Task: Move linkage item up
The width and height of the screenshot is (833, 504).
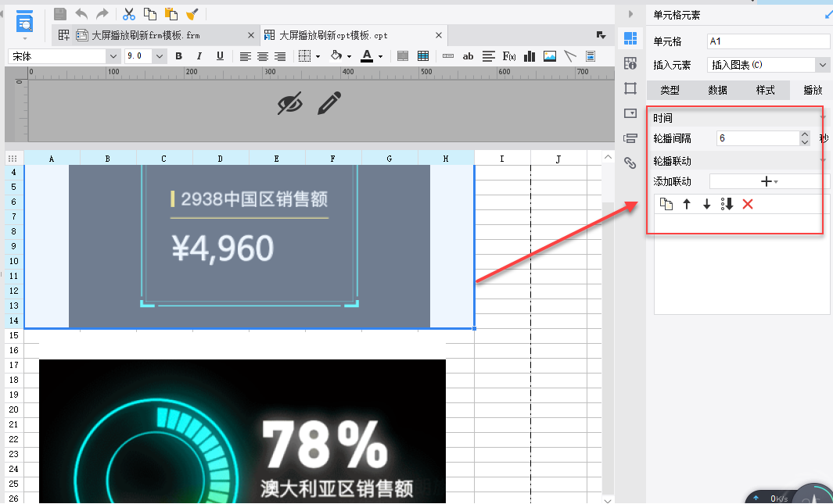Action: coord(687,204)
